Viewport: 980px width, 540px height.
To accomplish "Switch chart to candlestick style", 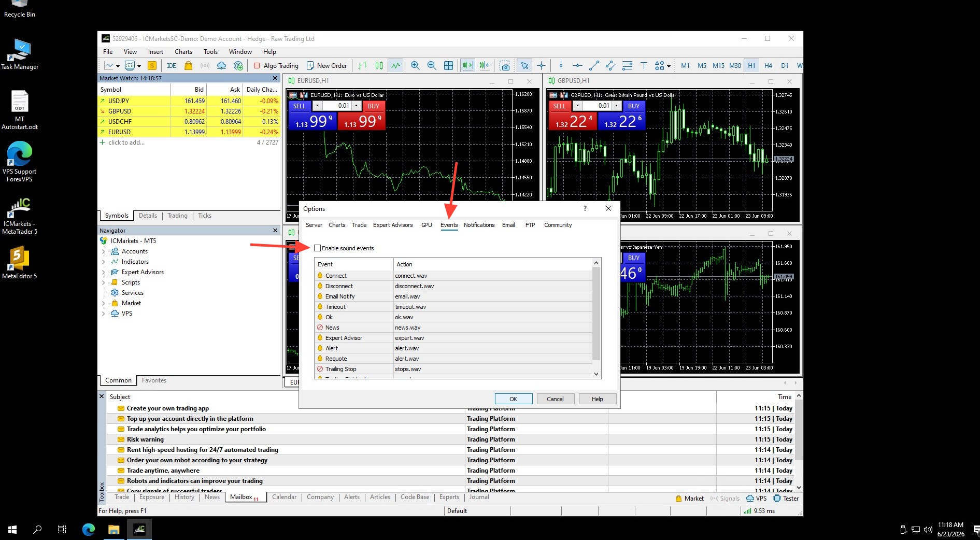I will coord(379,66).
